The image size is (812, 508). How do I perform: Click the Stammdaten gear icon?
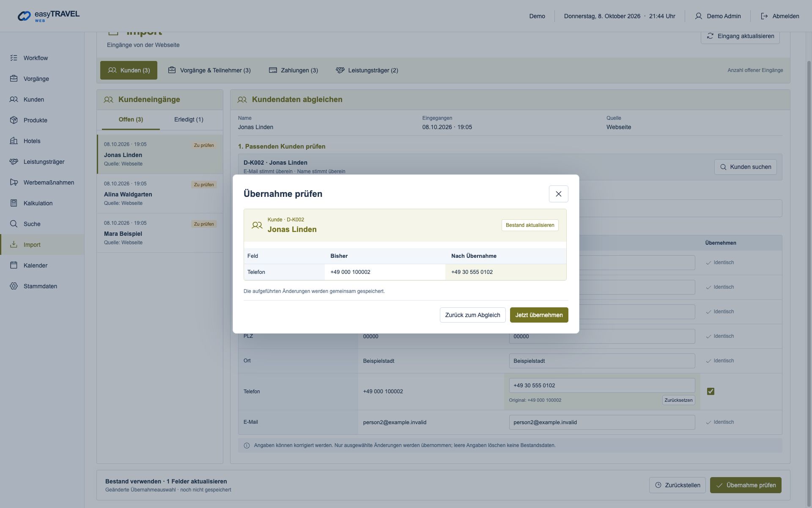pyautogui.click(x=14, y=286)
